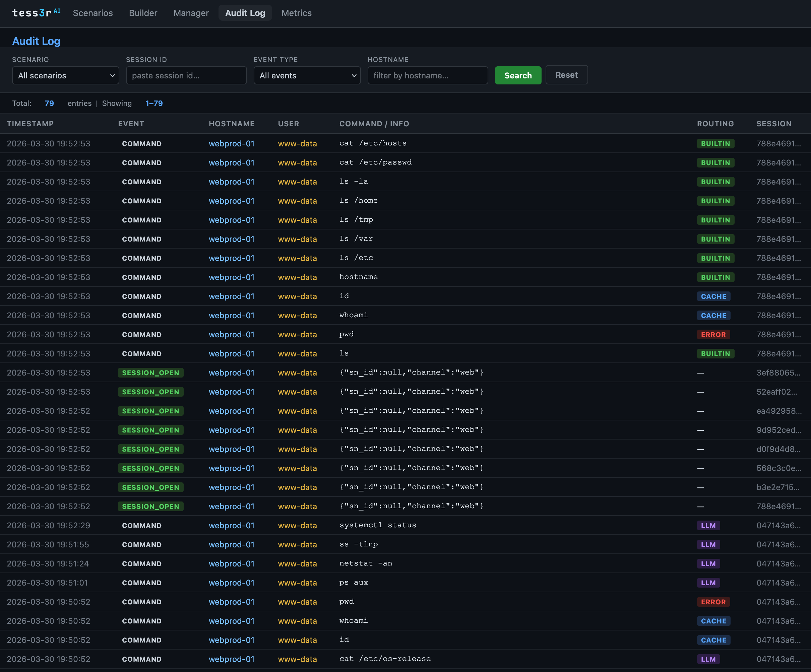Viewport: 811px width, 672px height.
Task: Open the Metrics tab
Action: click(x=296, y=13)
